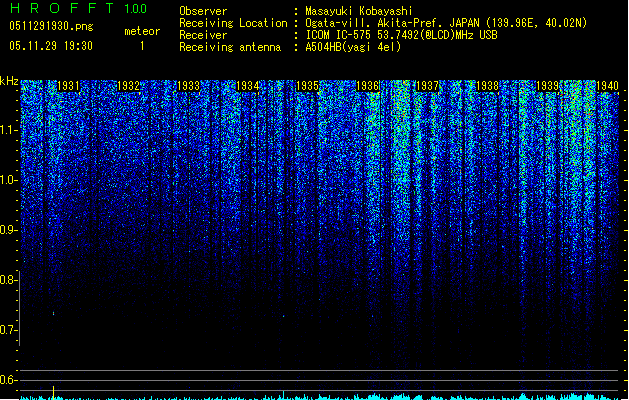Click the ICOM IC-575 receiver text
This screenshot has width=629, height=400.
[x=401, y=35]
